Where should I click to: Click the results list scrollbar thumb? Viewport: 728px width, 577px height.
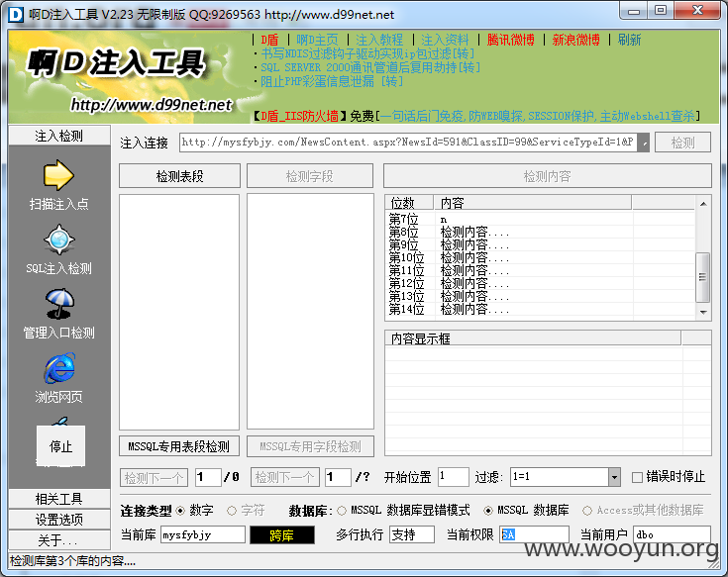pos(703,277)
